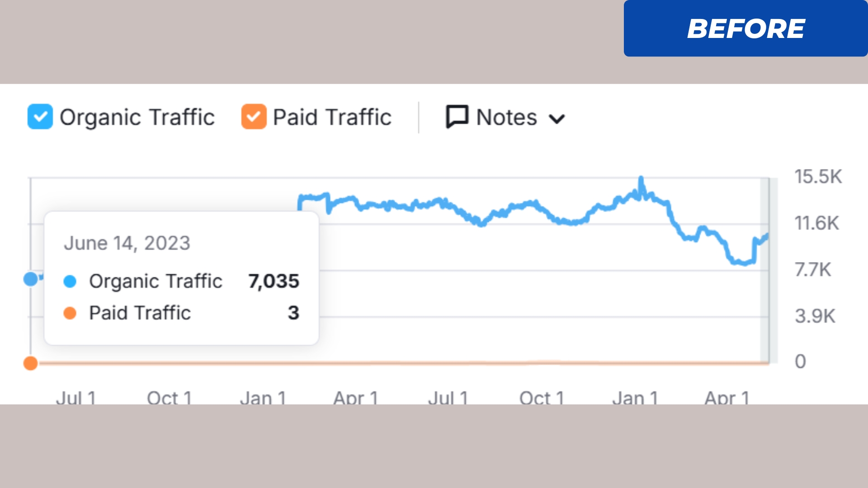The height and width of the screenshot is (488, 868).
Task: Uncheck the Paid Traffic checkbox
Action: click(x=254, y=117)
